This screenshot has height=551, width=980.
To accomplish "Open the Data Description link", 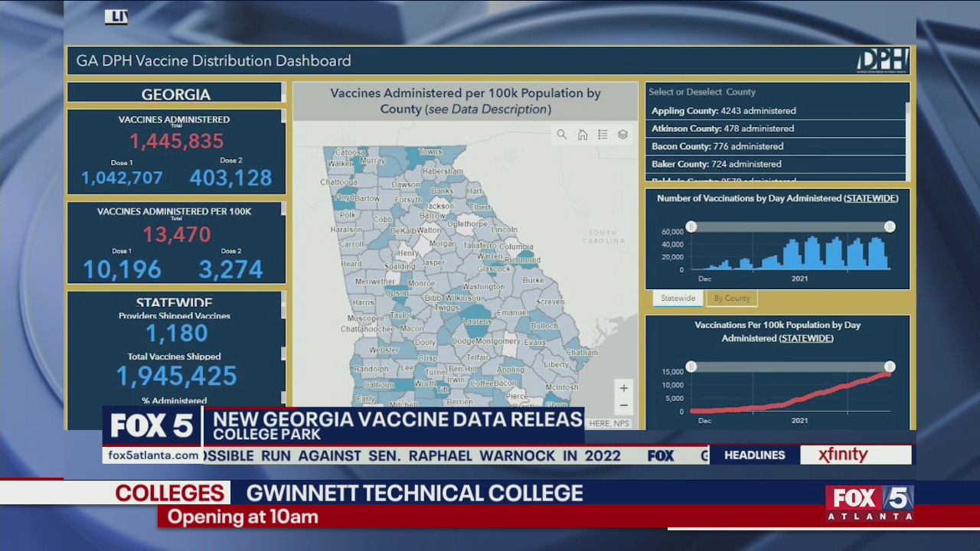I will pyautogui.click(x=488, y=109).
